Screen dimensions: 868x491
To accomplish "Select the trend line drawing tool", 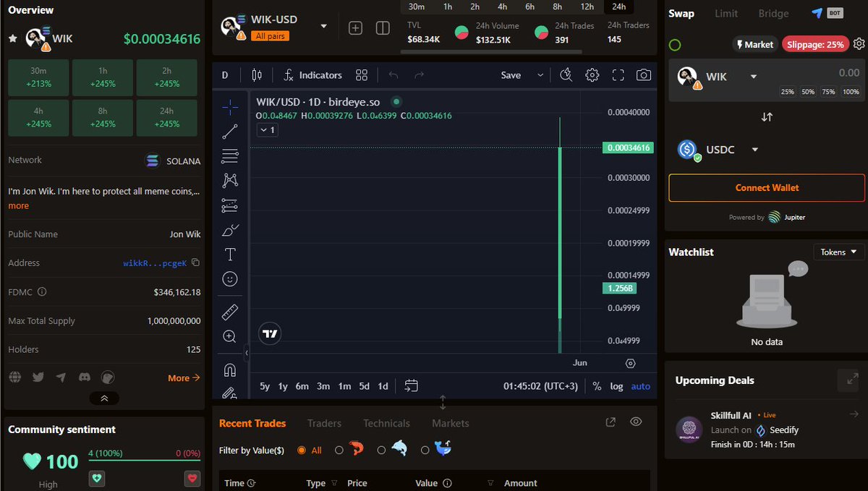I will point(230,132).
